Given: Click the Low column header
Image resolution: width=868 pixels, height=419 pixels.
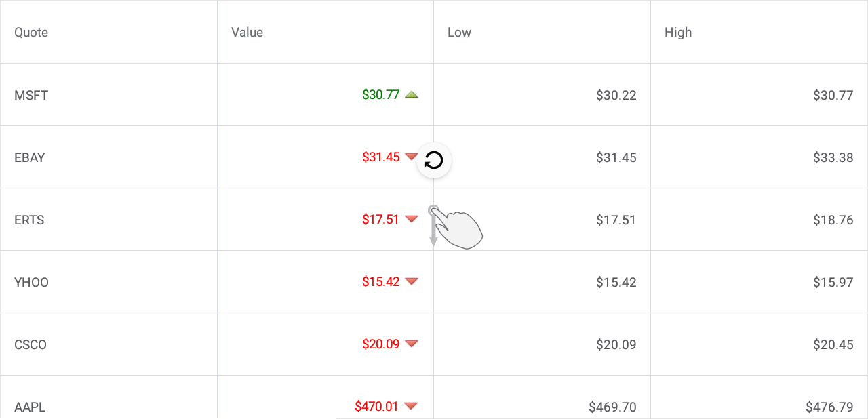Looking at the screenshot, I should pyautogui.click(x=459, y=32).
